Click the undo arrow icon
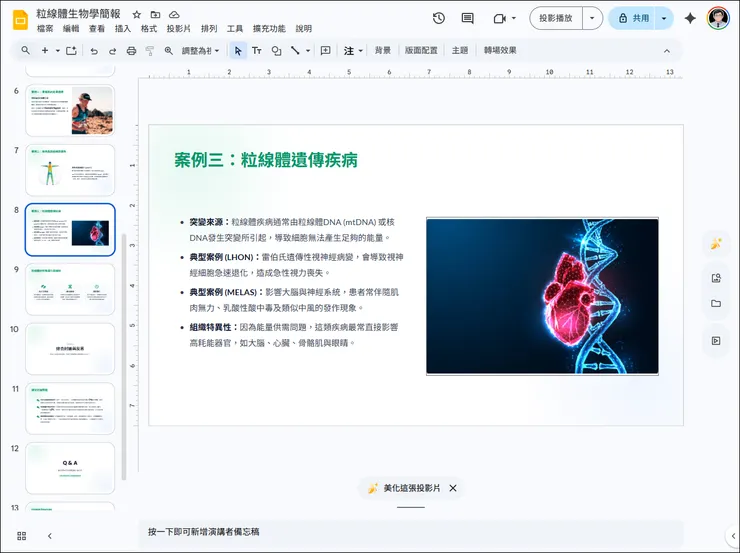Image resolution: width=740 pixels, height=553 pixels. pos(94,50)
